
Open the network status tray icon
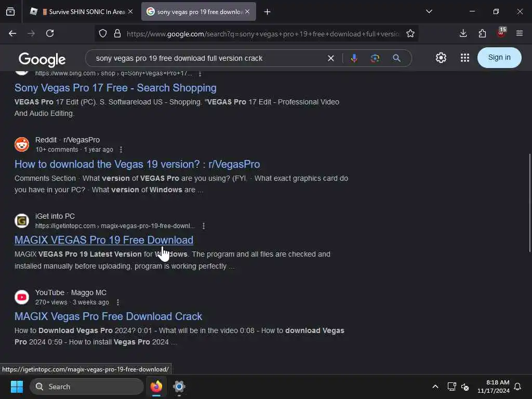tap(451, 387)
